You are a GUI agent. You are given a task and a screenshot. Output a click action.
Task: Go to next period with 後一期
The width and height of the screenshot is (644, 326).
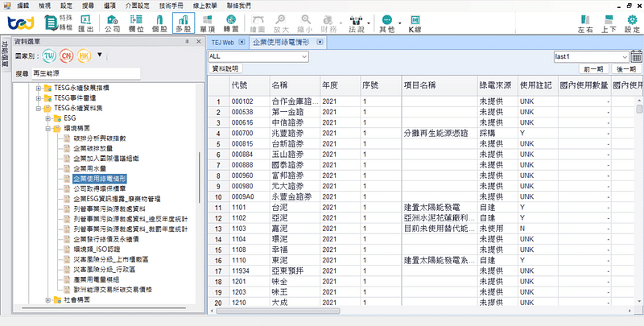click(x=626, y=69)
